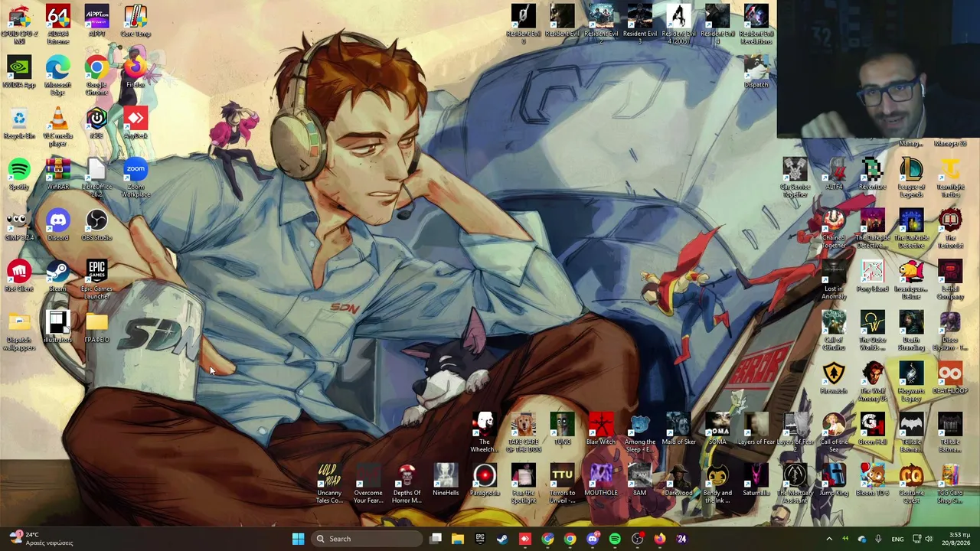Select The Wolf Among Us shortcut
The image size is (980, 551).
tap(872, 383)
